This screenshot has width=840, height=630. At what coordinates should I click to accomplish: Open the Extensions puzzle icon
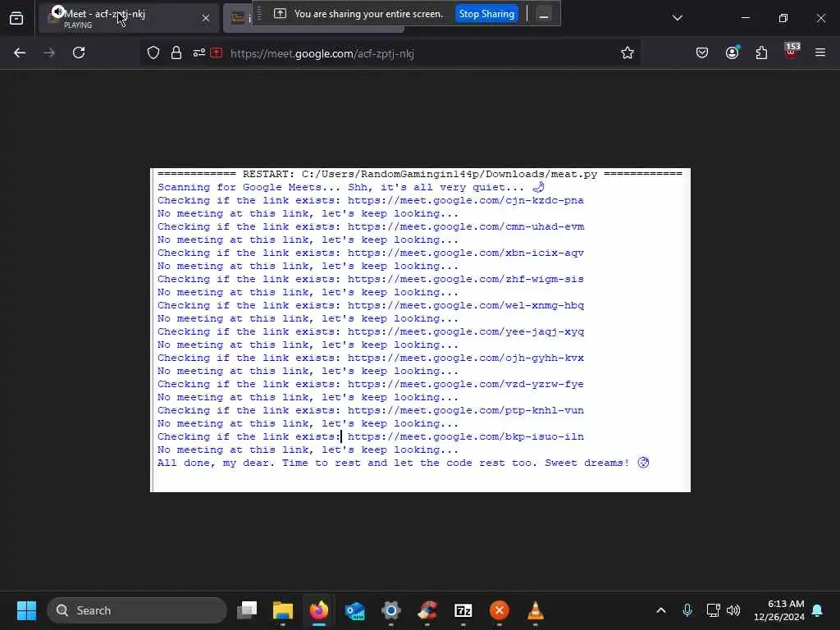(x=761, y=53)
